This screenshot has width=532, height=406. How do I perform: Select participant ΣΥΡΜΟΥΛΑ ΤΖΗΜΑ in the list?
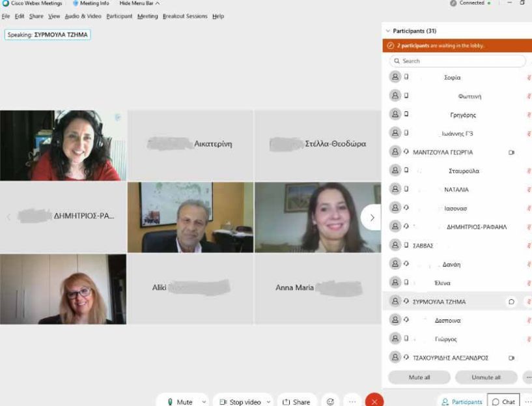(457, 302)
